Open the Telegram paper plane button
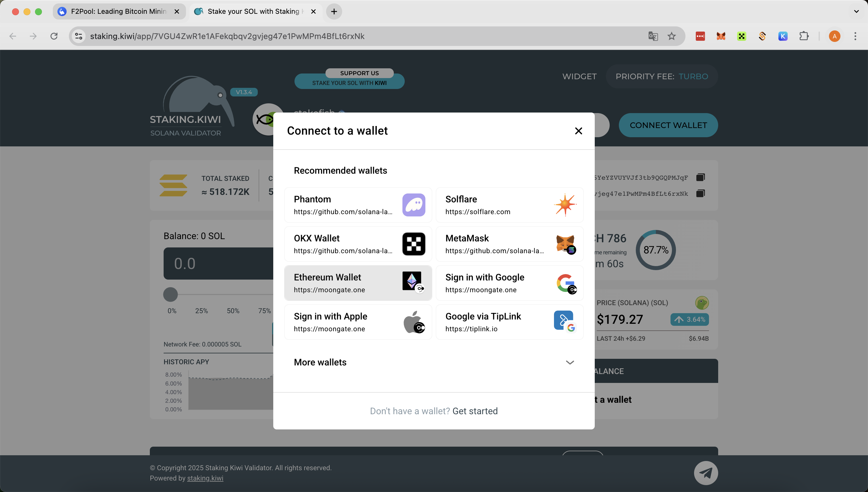868x492 pixels. [x=706, y=473]
